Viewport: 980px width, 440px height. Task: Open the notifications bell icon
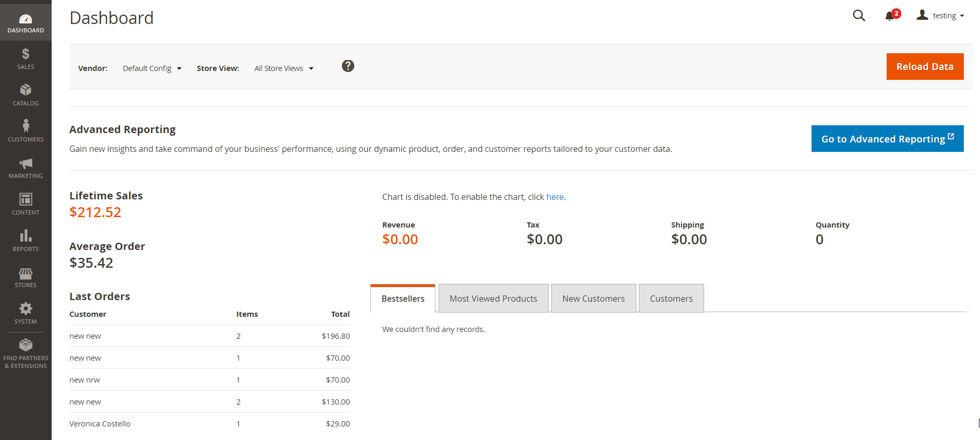click(890, 16)
